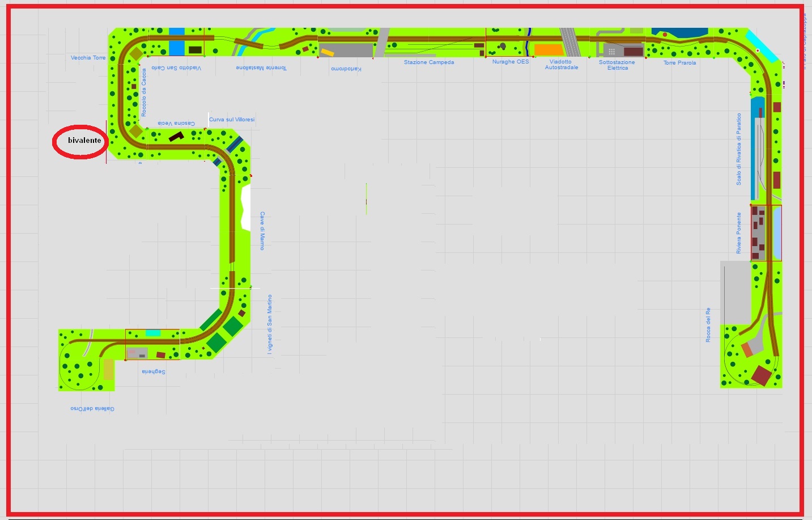Select the orange building near Viadotto Autostradale

(x=549, y=50)
